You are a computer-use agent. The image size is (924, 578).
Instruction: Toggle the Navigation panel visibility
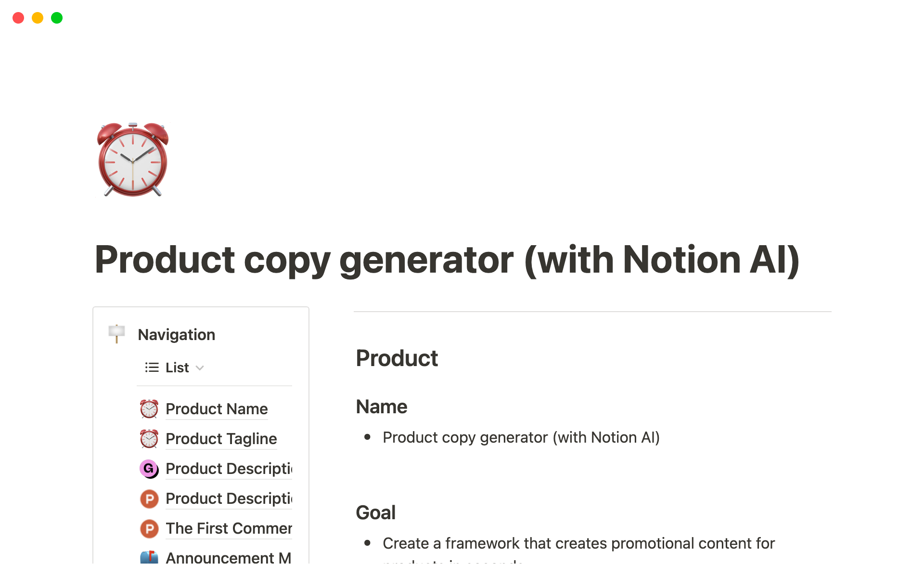[x=176, y=334]
